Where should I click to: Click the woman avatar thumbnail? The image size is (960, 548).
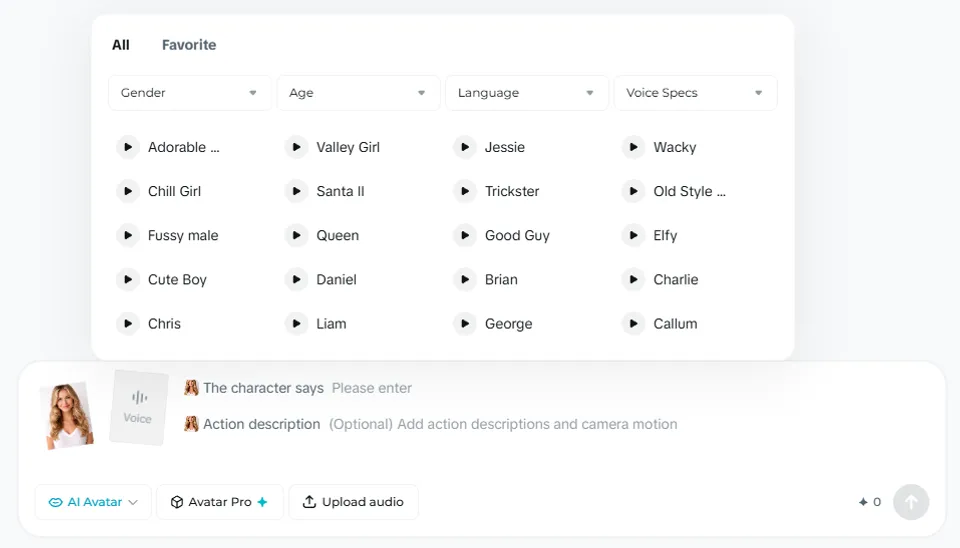[x=68, y=415]
